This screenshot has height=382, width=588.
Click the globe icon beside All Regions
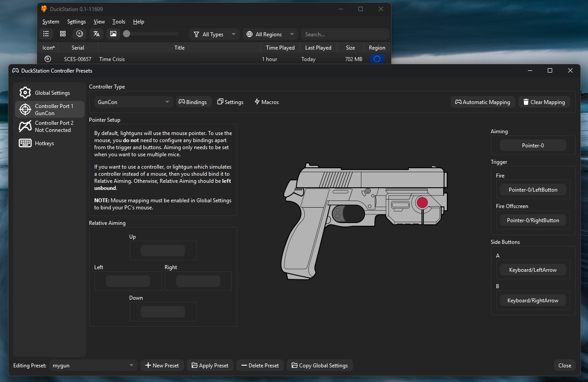click(250, 35)
